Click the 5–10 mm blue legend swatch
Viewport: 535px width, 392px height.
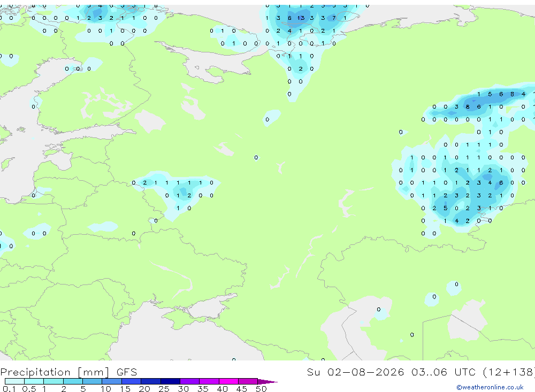(93, 381)
